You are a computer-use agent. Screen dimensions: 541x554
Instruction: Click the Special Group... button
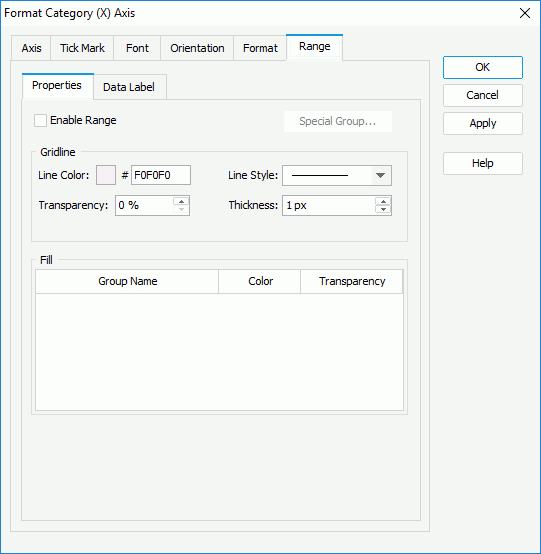coord(338,122)
